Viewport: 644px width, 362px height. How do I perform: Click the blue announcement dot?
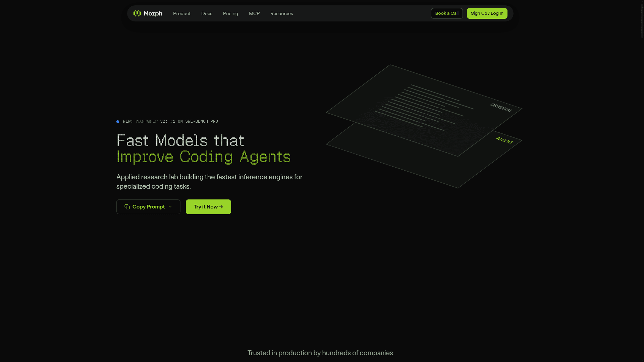[x=118, y=122]
